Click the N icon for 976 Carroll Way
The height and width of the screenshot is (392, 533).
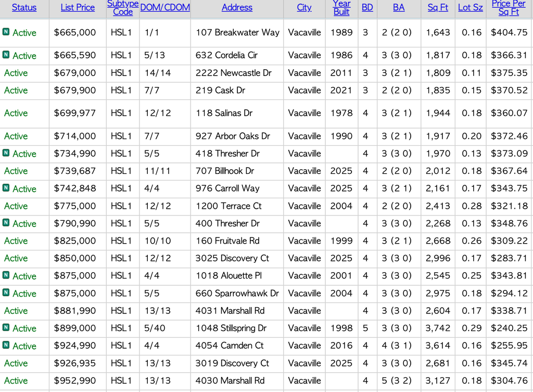6,188
